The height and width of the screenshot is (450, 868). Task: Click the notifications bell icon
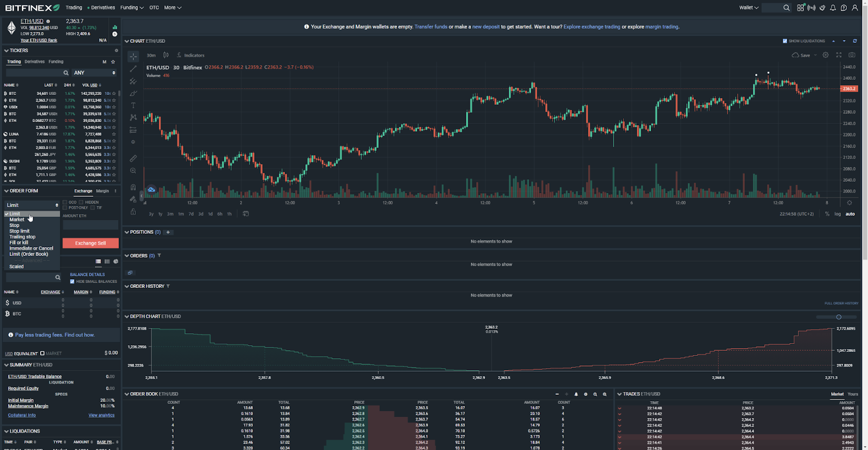tap(833, 8)
